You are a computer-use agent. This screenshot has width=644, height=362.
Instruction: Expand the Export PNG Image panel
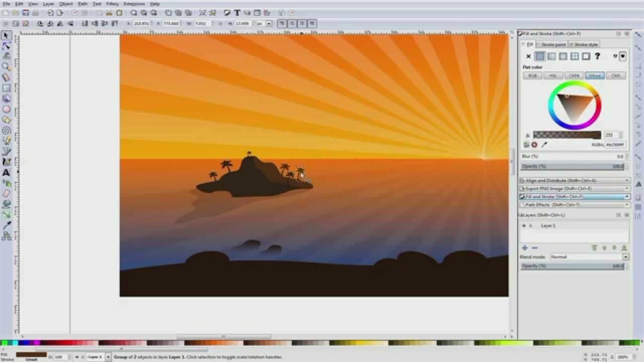(574, 189)
